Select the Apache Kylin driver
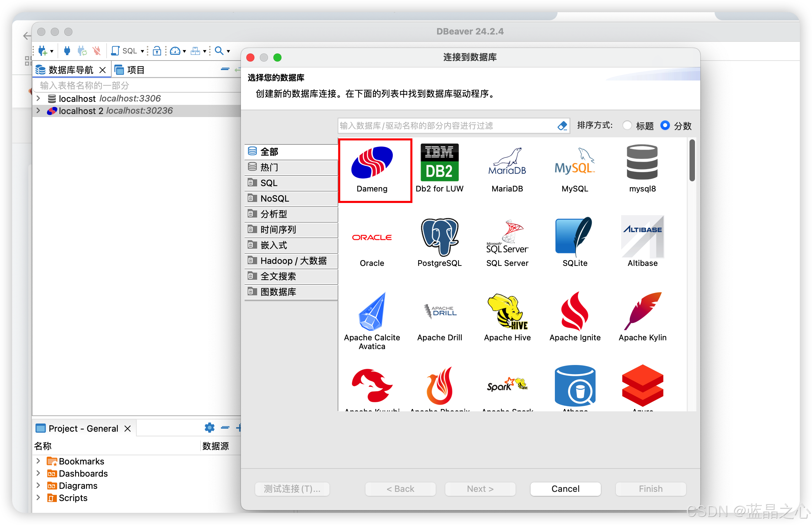Viewport: 812px width, 525px height. coord(642,317)
